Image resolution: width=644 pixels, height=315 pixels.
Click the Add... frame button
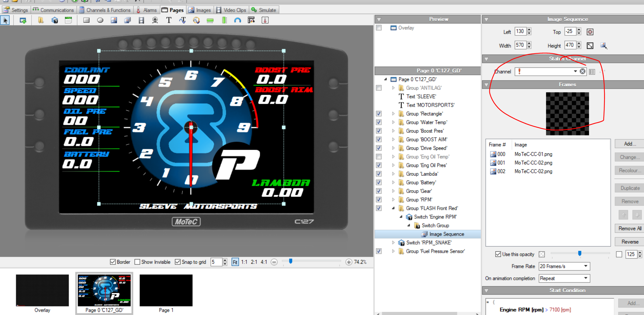630,144
